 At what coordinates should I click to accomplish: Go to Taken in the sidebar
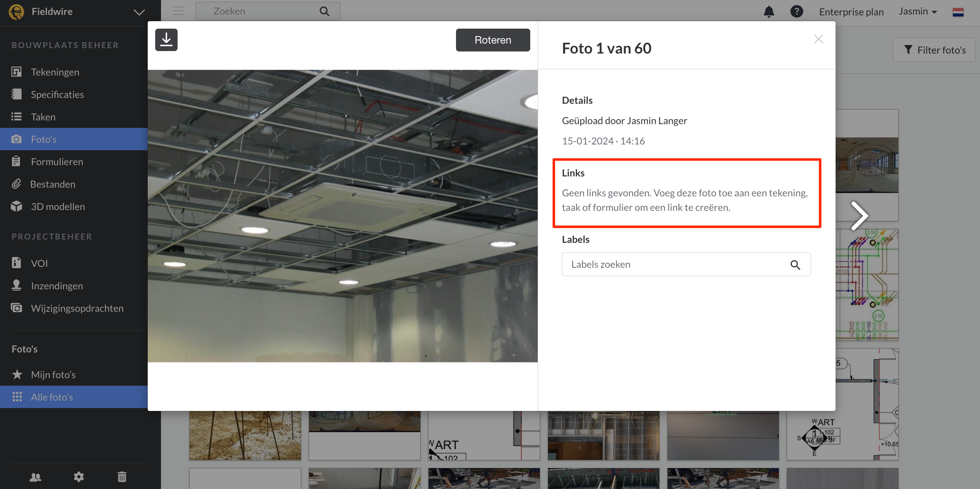(x=43, y=117)
